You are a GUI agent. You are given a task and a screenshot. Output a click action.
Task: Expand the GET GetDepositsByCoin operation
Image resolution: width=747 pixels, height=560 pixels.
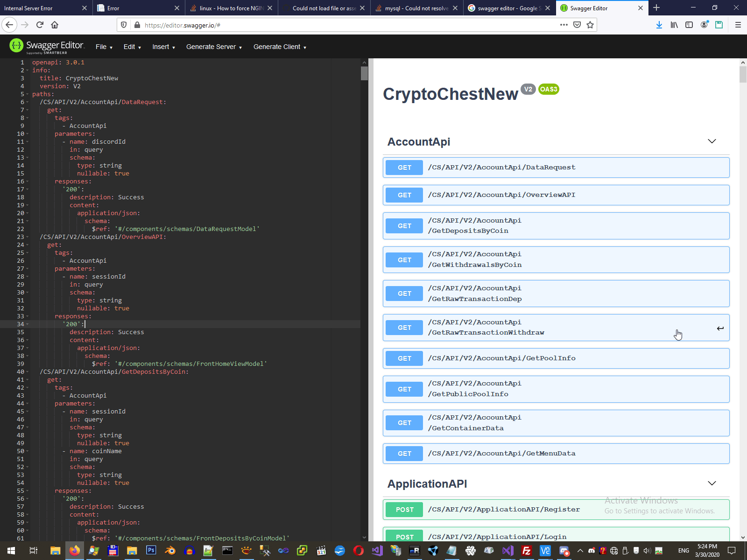[x=556, y=226]
